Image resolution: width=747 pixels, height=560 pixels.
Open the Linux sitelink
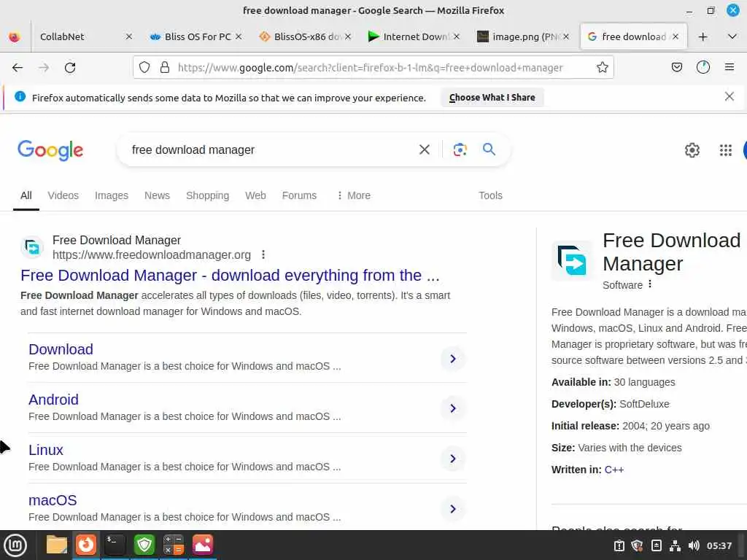coord(46,450)
